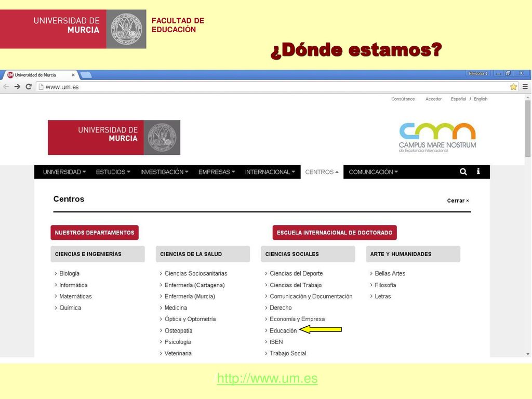Open the Educación link
The image size is (532, 399).
283,330
